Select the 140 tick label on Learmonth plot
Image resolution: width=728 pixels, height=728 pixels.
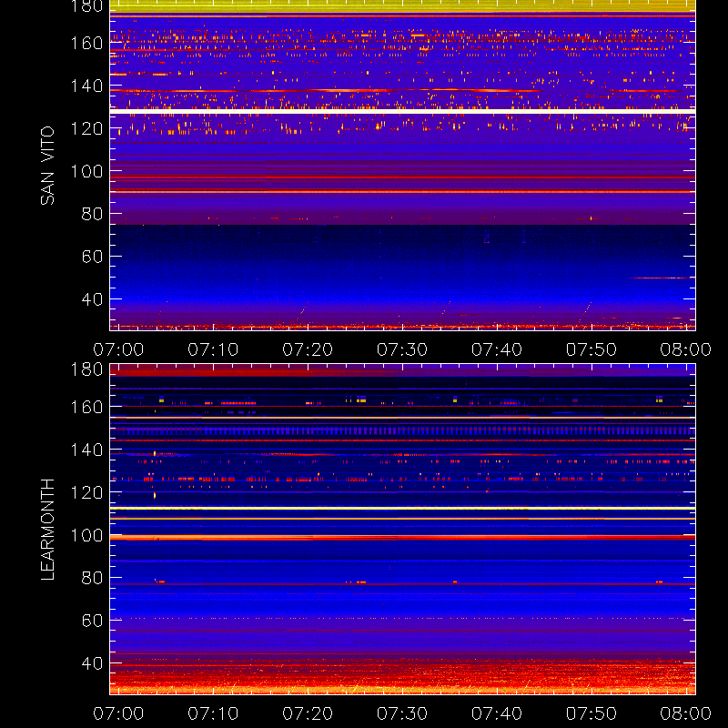pos(86,450)
